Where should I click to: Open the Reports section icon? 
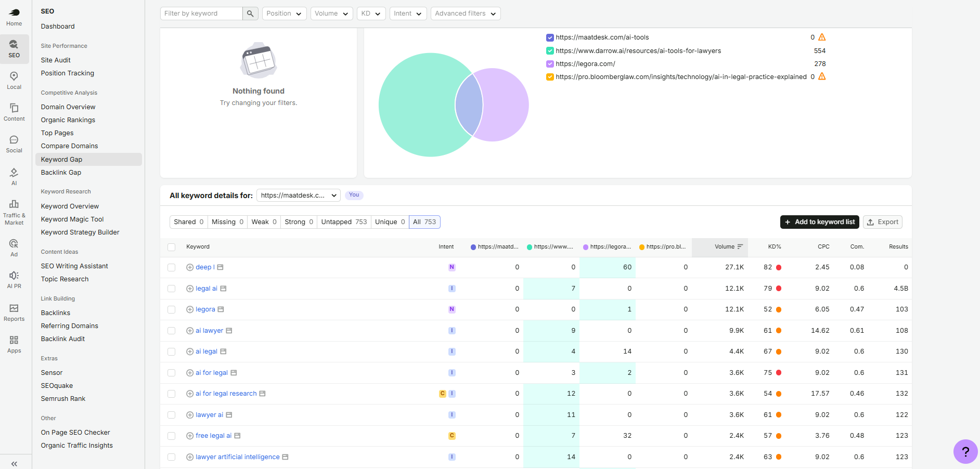pyautogui.click(x=14, y=312)
